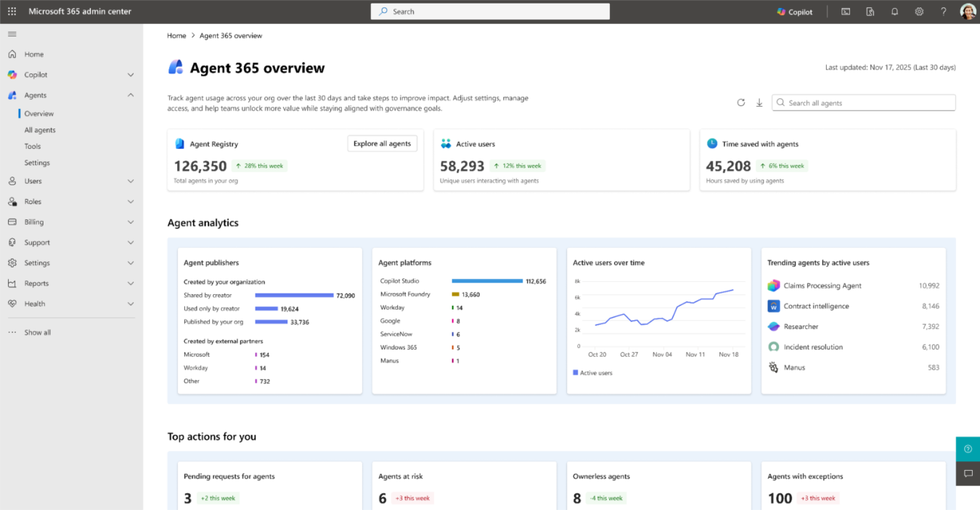Image resolution: width=980 pixels, height=510 pixels.
Task: Open the feedback chat side button
Action: [968, 474]
